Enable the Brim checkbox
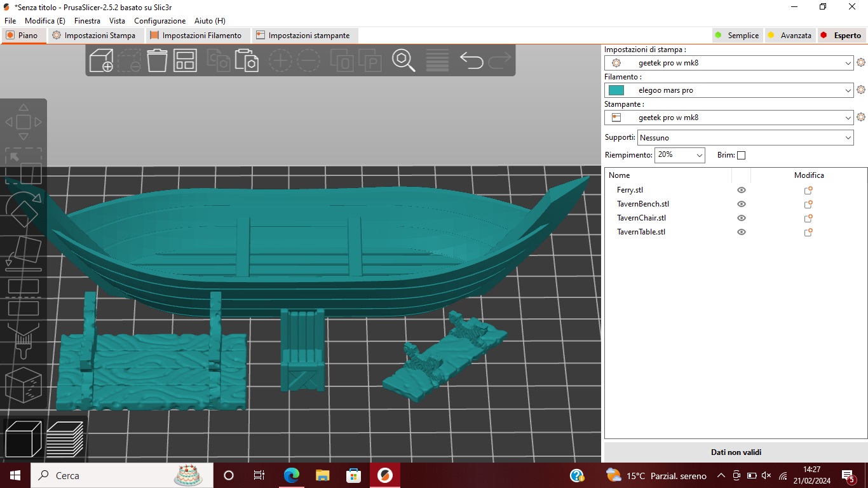 pyautogui.click(x=741, y=155)
